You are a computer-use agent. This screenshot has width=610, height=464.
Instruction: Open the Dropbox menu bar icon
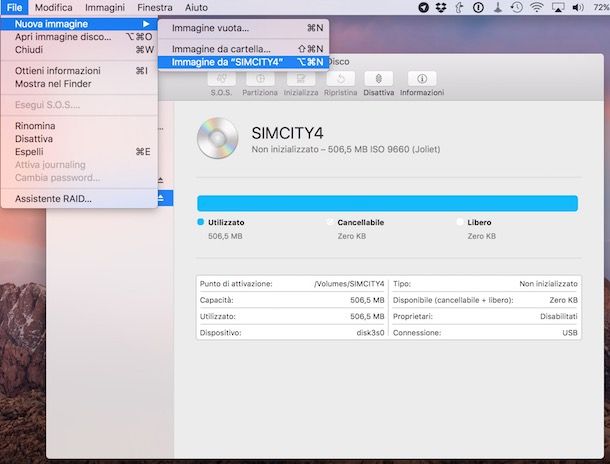click(x=441, y=7)
